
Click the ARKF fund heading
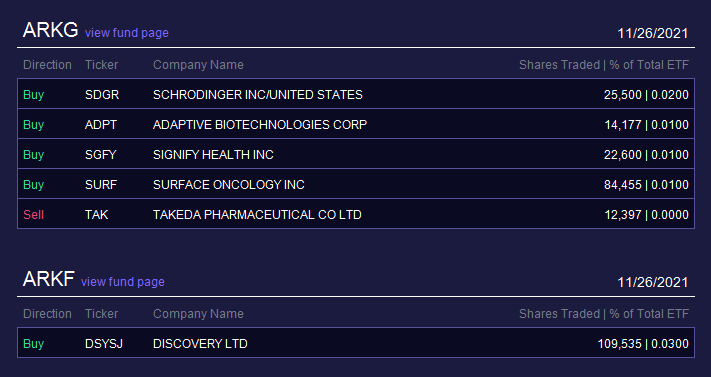click(x=49, y=279)
